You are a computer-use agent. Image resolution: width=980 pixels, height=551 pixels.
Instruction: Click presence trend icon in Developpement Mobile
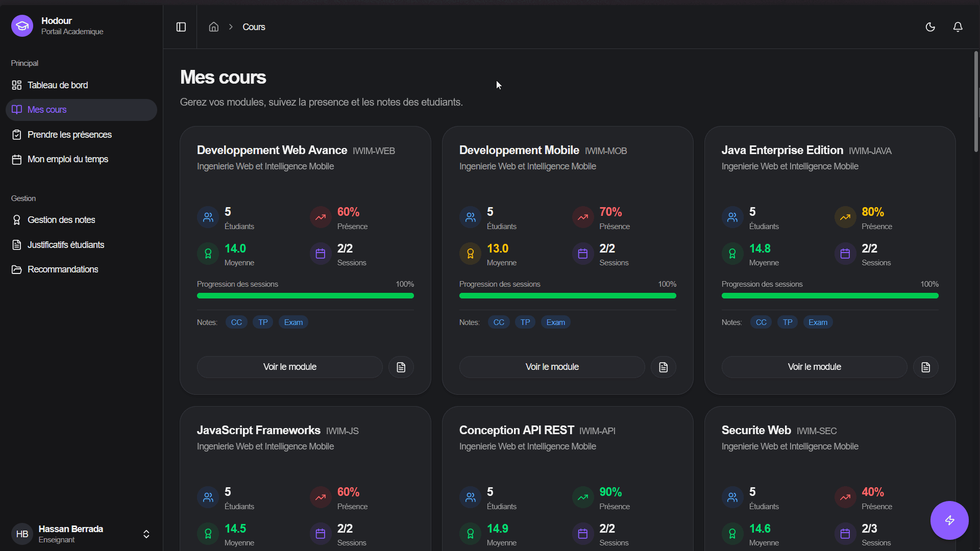583,217
